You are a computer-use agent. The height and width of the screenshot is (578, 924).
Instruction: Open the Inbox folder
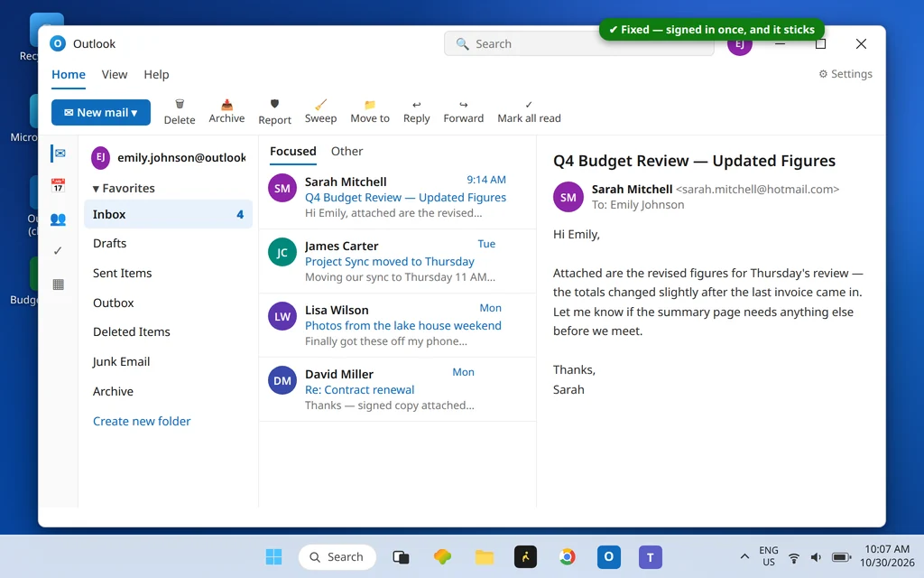168,214
